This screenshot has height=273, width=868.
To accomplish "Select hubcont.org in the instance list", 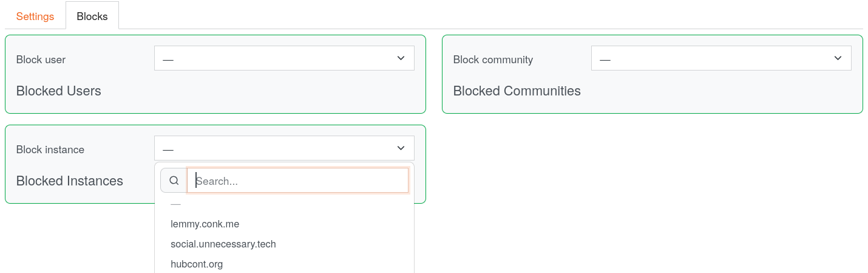I will pyautogui.click(x=197, y=264).
